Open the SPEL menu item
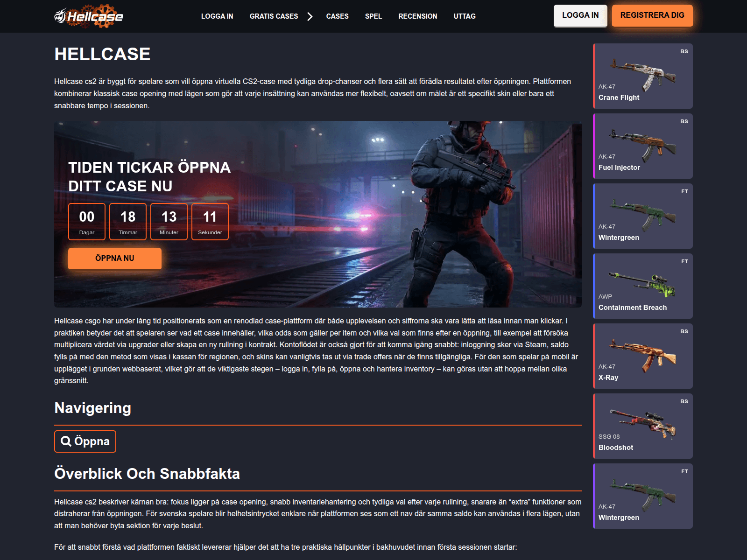The width and height of the screenshot is (747, 560). (373, 16)
